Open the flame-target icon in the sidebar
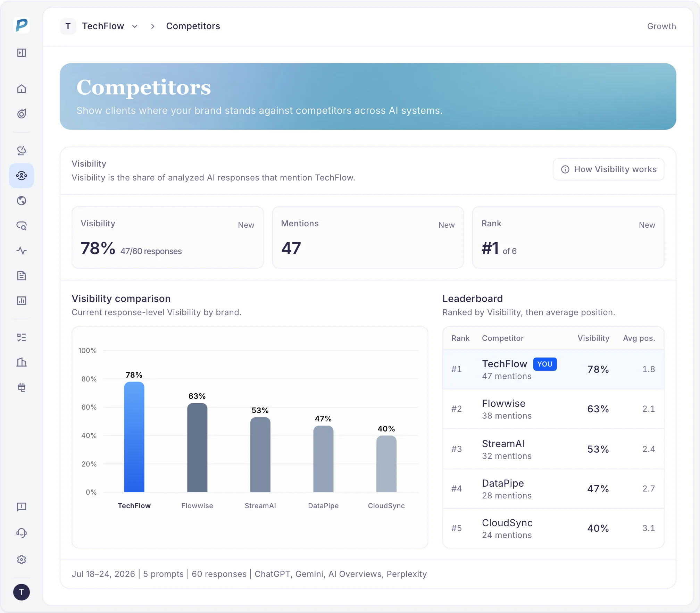This screenshot has width=700, height=613. (22, 114)
